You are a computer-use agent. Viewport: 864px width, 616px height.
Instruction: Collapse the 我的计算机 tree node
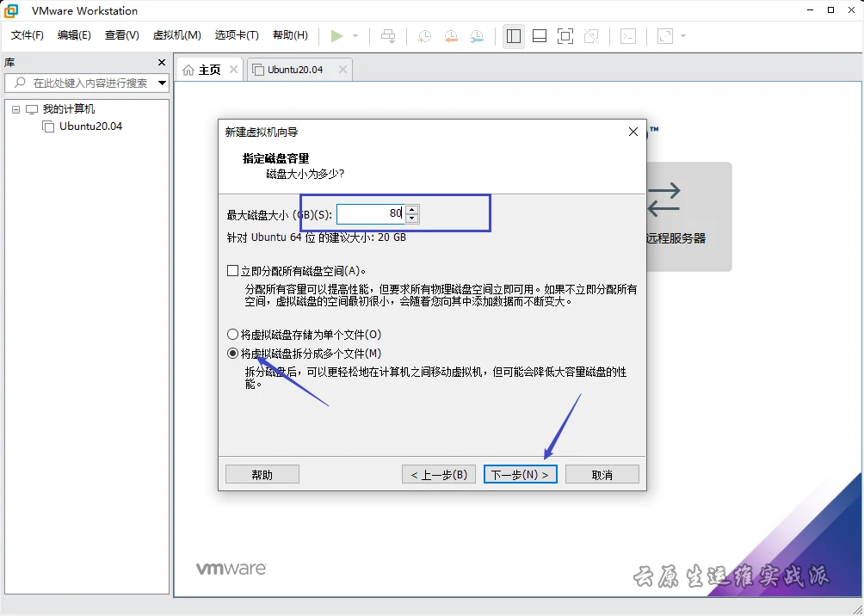(16, 109)
